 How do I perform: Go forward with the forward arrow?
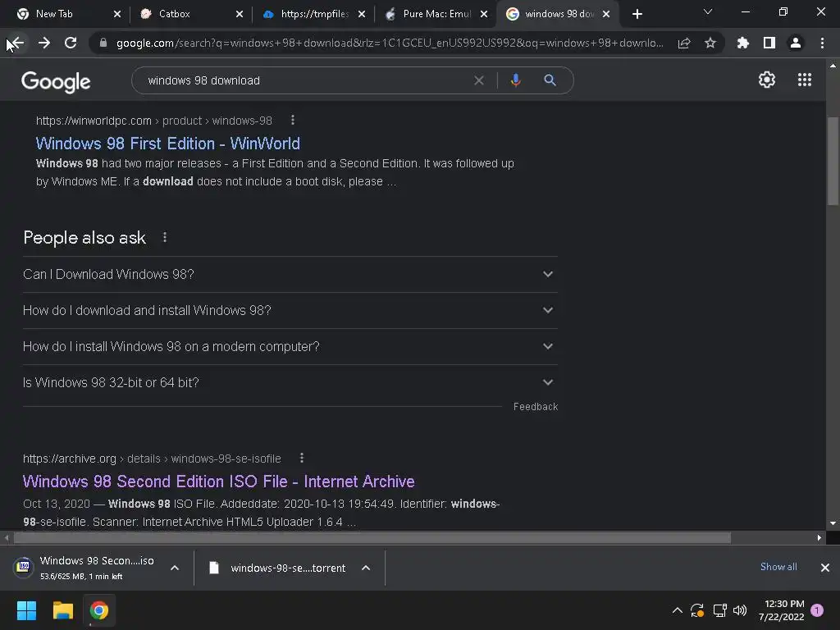[x=44, y=43]
